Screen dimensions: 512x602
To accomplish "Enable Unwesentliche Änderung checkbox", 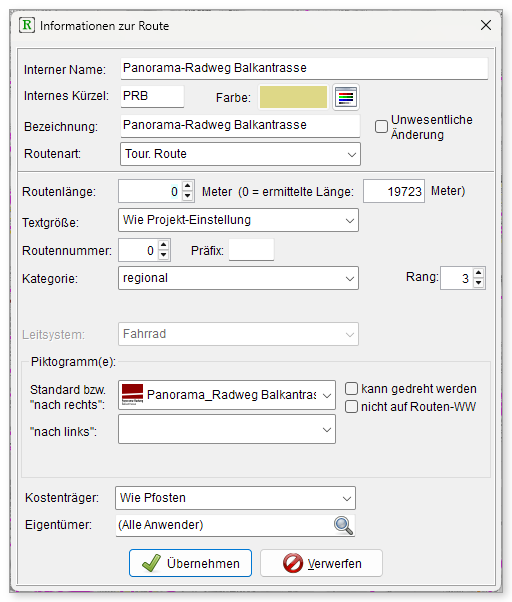I will tap(381, 127).
